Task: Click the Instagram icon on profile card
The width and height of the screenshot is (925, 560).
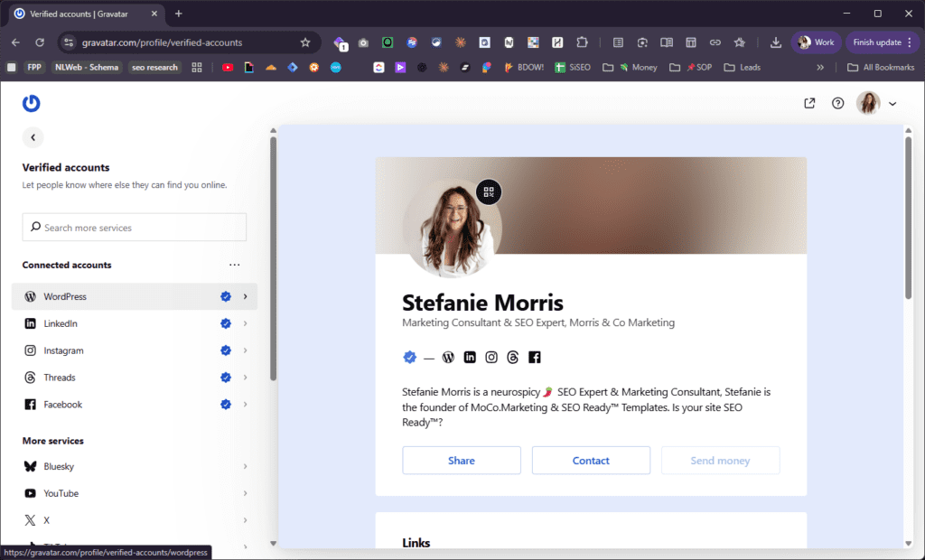Action: pyautogui.click(x=491, y=358)
